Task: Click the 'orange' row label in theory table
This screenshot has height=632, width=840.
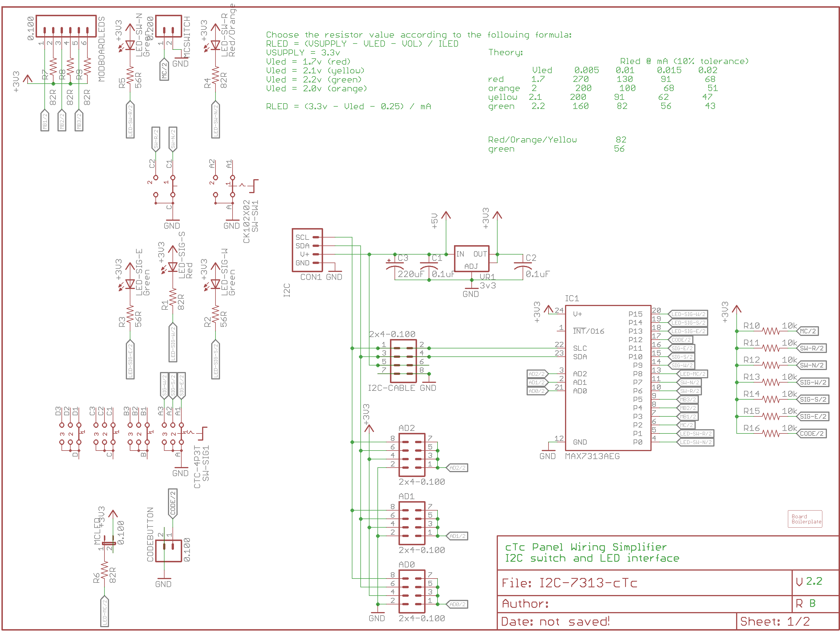Action: click(x=504, y=88)
